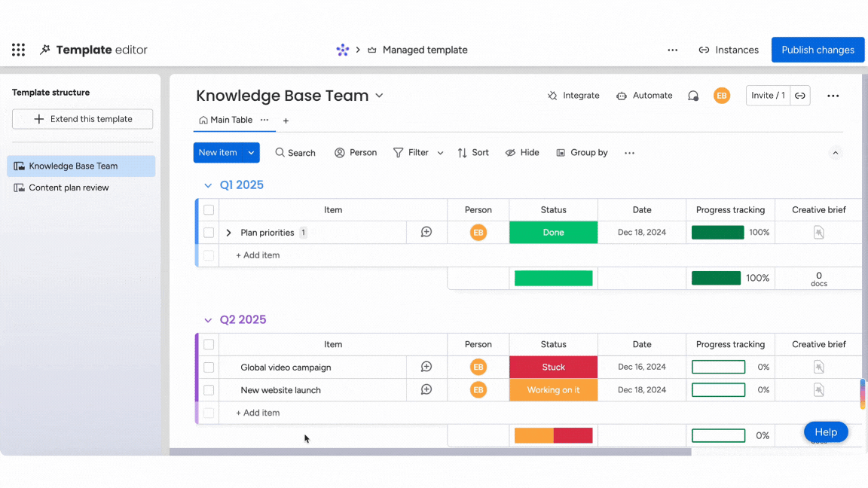Click Plan priorities progress tracking bar
The image size is (868, 488).
pyautogui.click(x=718, y=233)
